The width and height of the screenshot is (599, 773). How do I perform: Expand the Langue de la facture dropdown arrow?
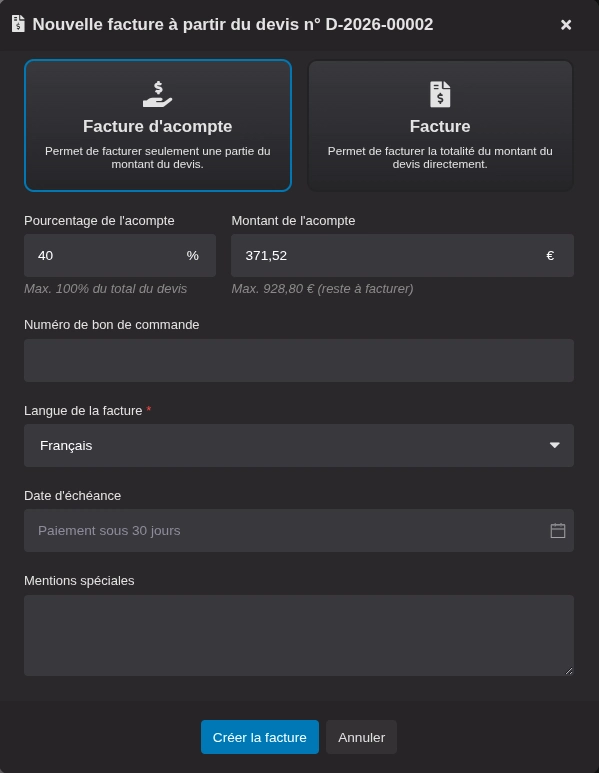pos(555,445)
